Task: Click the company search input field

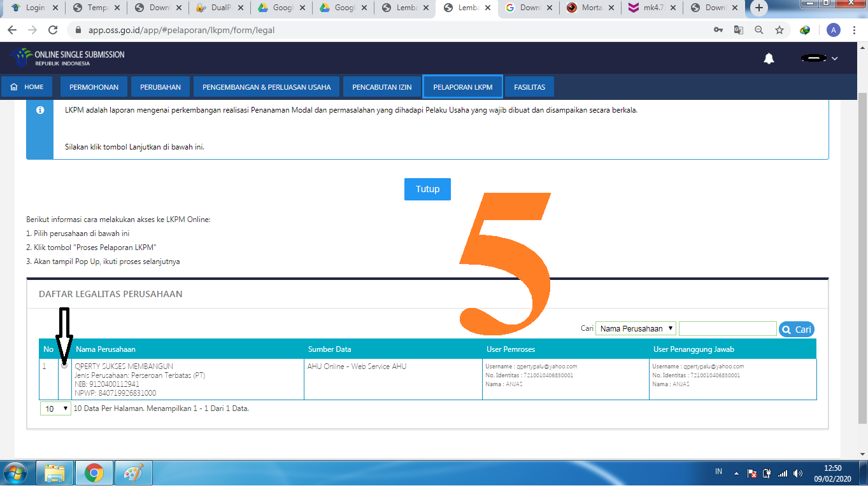Action: (x=727, y=328)
